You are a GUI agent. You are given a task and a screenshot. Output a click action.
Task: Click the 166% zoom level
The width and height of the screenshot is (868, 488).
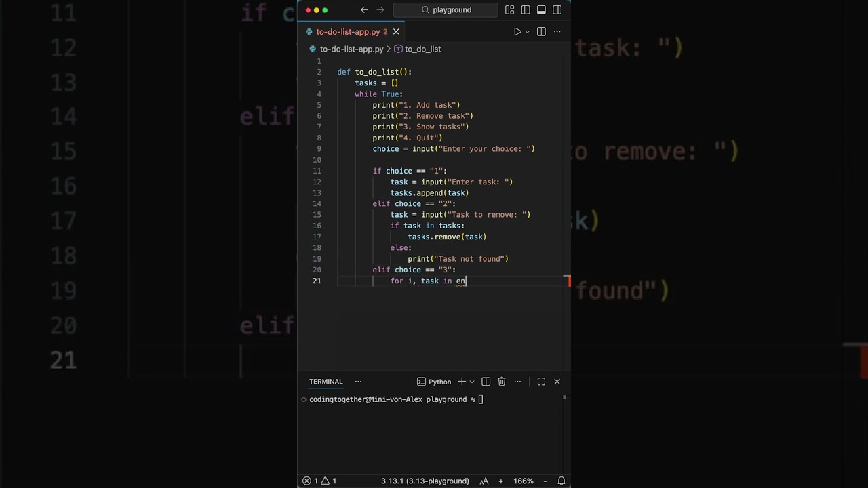click(524, 481)
